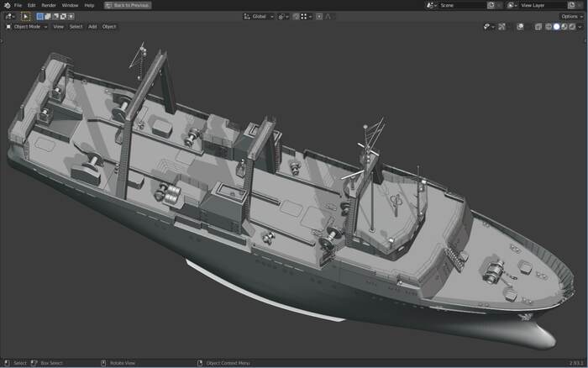Image resolution: width=588 pixels, height=368 pixels.
Task: Click the Back to Previous button
Action: tap(128, 5)
